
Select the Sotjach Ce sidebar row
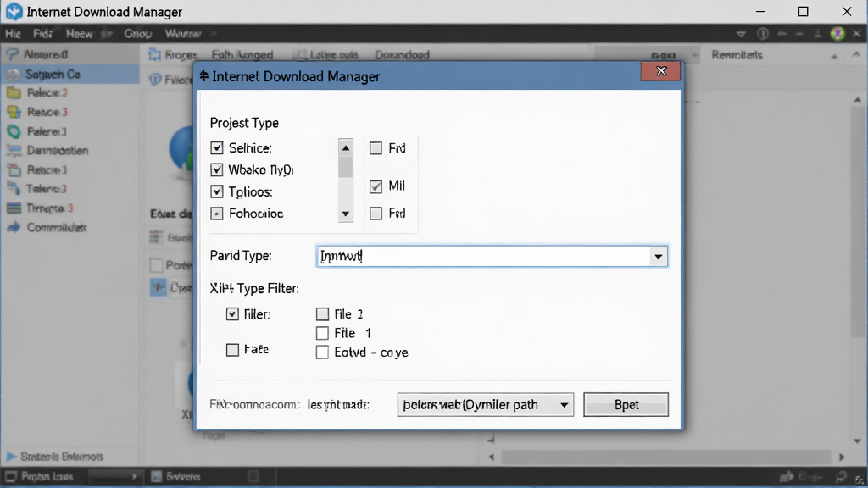point(70,75)
